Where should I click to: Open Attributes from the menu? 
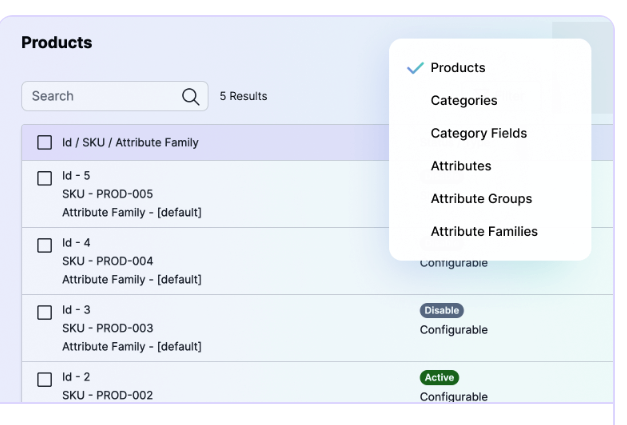tap(461, 166)
